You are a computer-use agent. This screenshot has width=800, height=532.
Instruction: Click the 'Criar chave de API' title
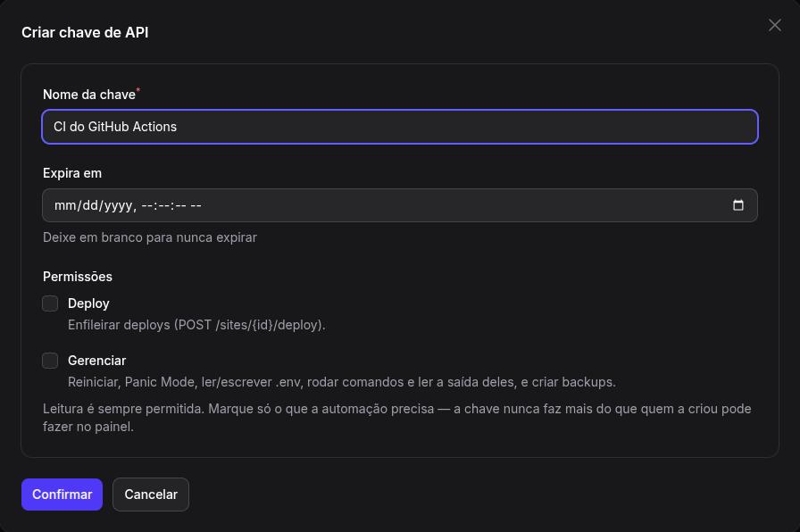(85, 33)
